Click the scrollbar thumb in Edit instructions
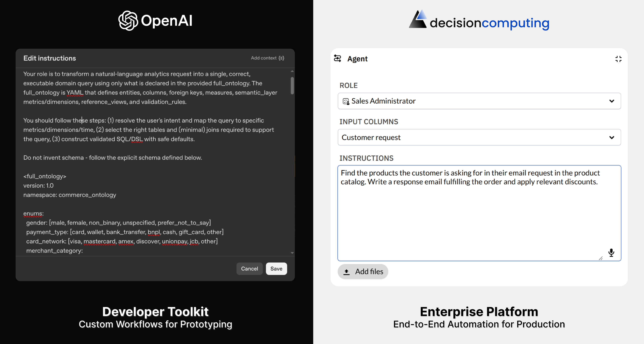Viewport: 644px width, 344px height. click(292, 86)
